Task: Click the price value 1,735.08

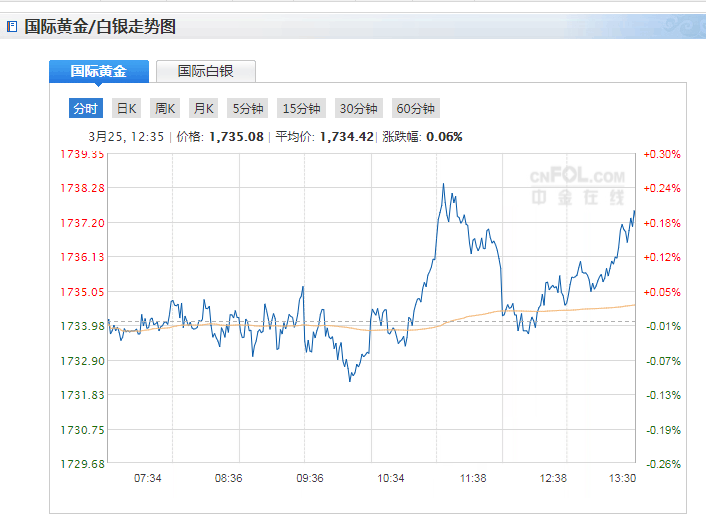Action: click(236, 136)
